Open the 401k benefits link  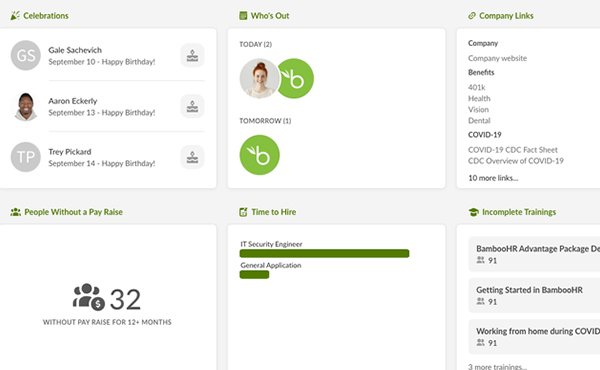pos(476,87)
